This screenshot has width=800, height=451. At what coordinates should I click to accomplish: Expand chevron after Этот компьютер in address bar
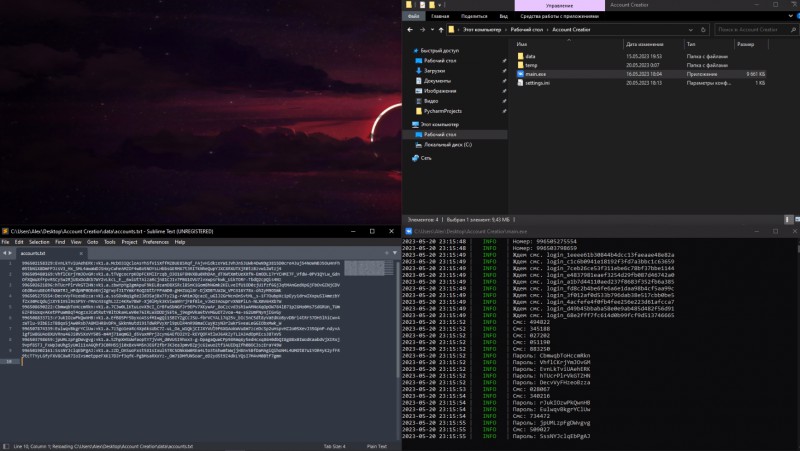coord(506,30)
